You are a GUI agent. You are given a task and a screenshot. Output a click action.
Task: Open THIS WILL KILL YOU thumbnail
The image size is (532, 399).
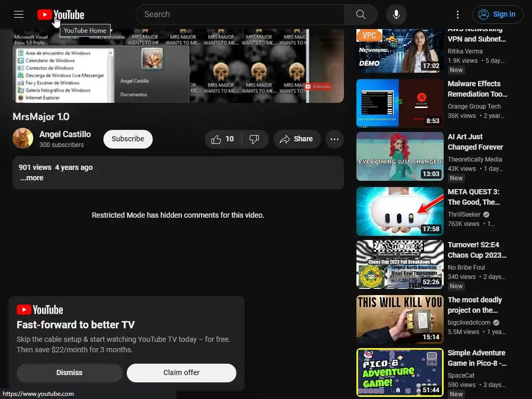pos(400,320)
